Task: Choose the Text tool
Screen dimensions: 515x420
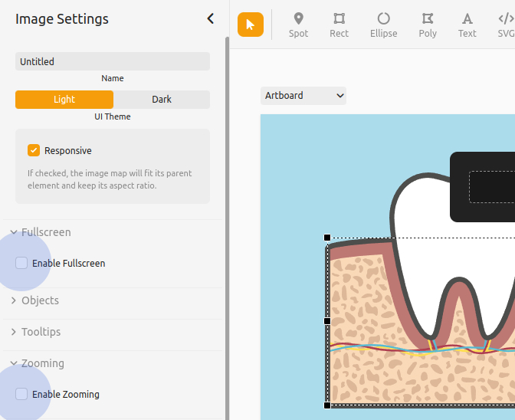Action: [x=467, y=25]
